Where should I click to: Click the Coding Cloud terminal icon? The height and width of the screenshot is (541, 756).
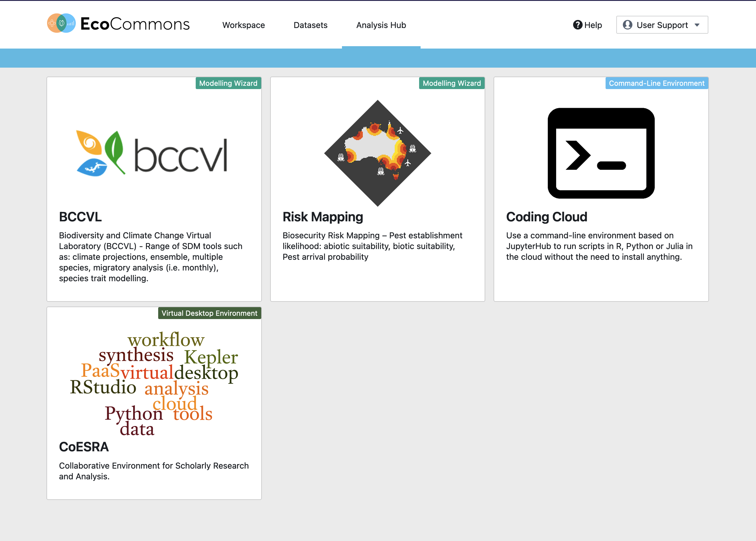tap(601, 153)
